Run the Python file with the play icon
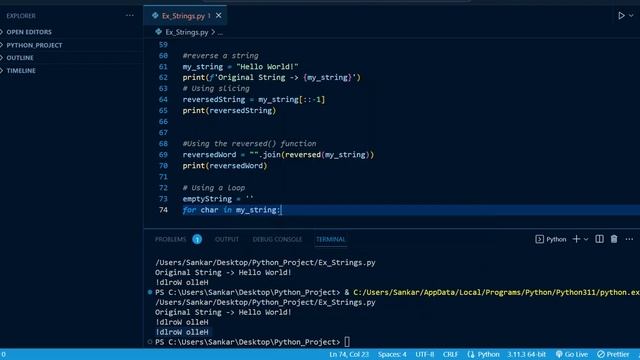This screenshot has height=360, width=640. [621, 16]
